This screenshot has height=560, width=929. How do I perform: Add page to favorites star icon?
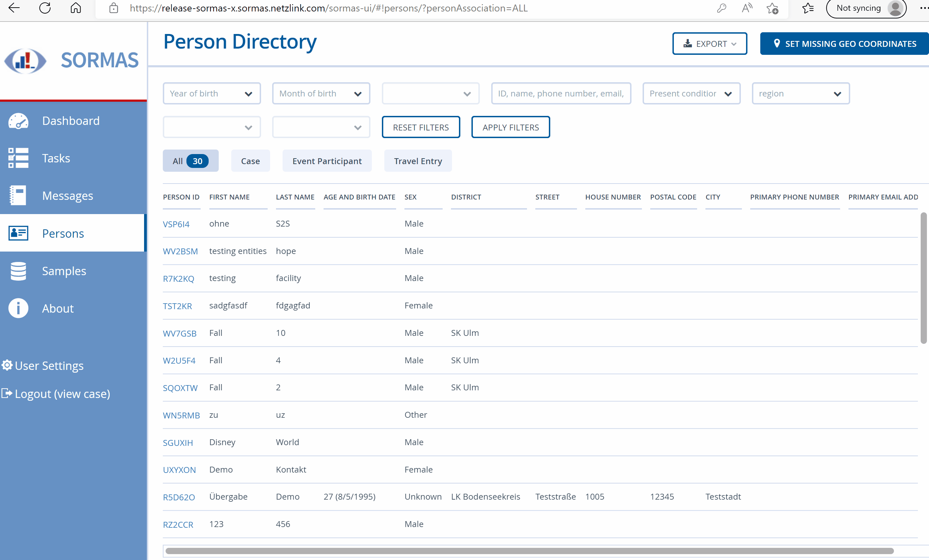[772, 8]
